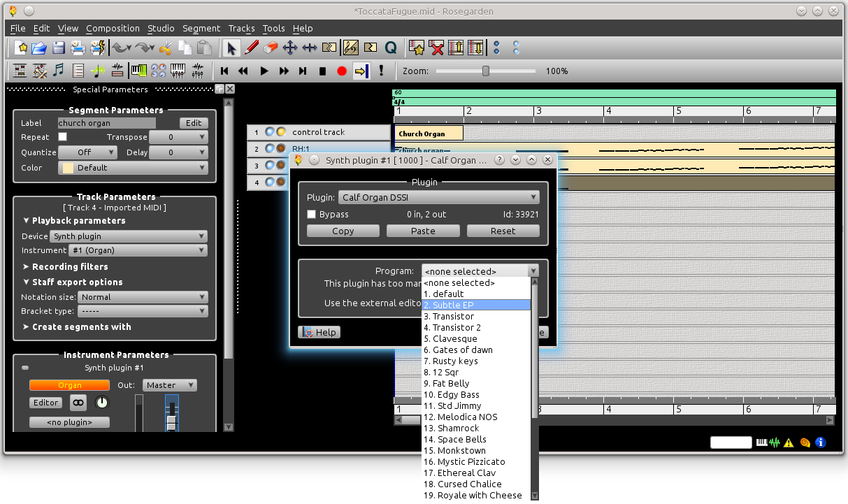Image resolution: width=848 pixels, height=504 pixels.
Task: Open the Device Synth plugin dropdown
Action: [x=129, y=236]
